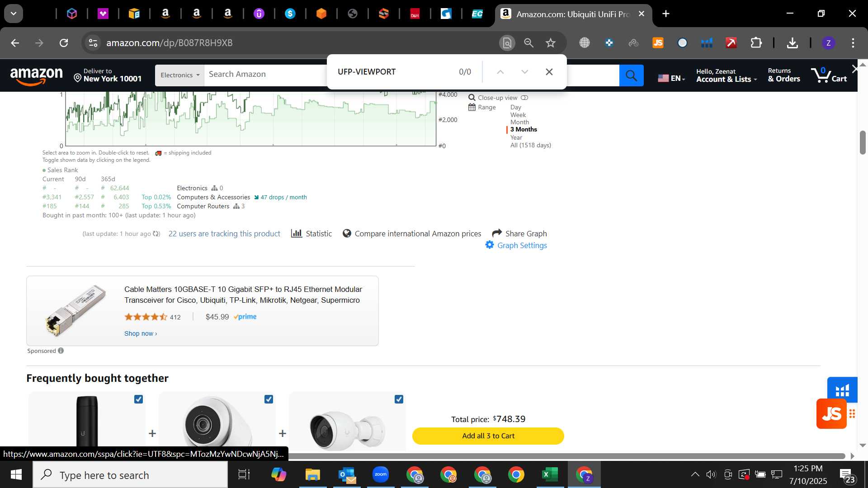The width and height of the screenshot is (868, 488).
Task: Click the horizontal page scrollbar
Action: pyautogui.click(x=566, y=456)
